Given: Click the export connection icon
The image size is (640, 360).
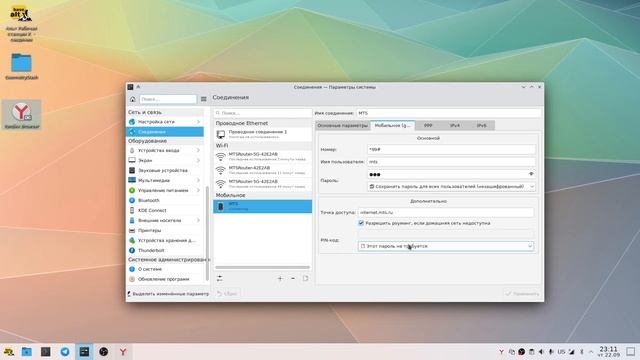Looking at the screenshot, I should [x=305, y=278].
